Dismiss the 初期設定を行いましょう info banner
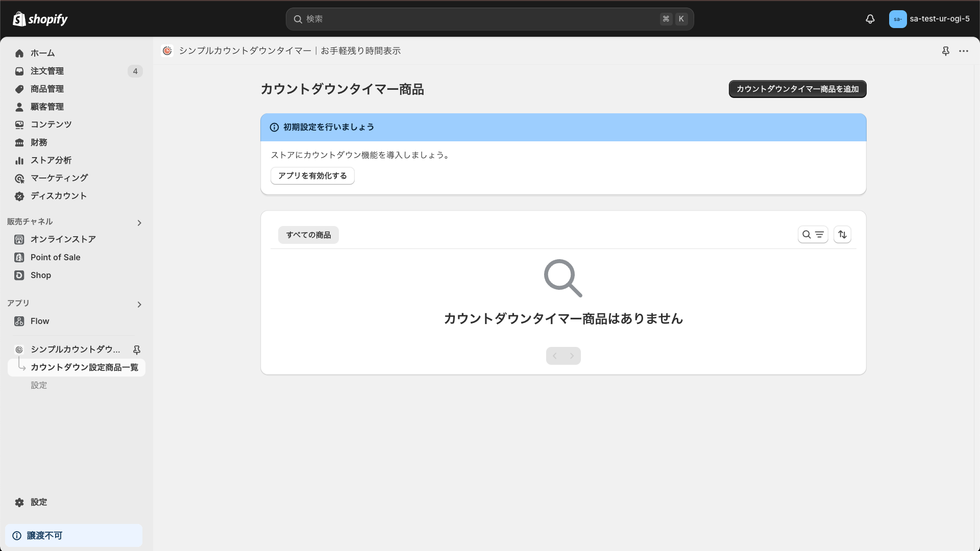Screen dimensions: 980x551 (x=274, y=127)
